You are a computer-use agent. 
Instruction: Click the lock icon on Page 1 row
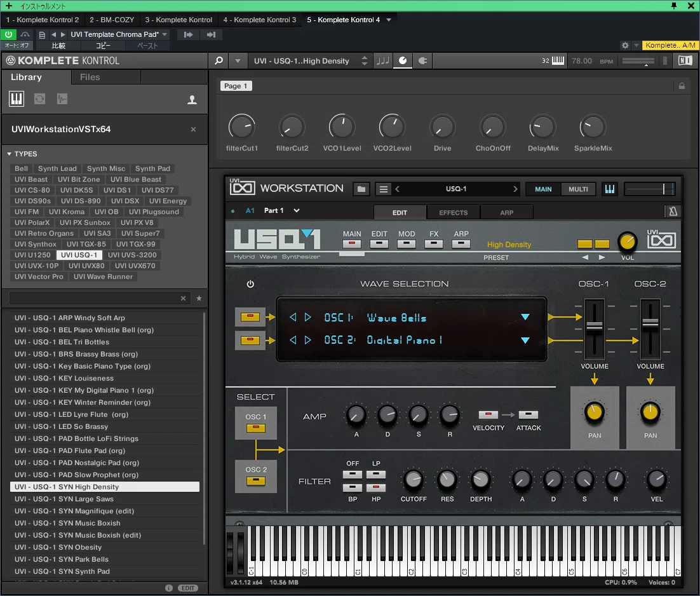point(682,86)
